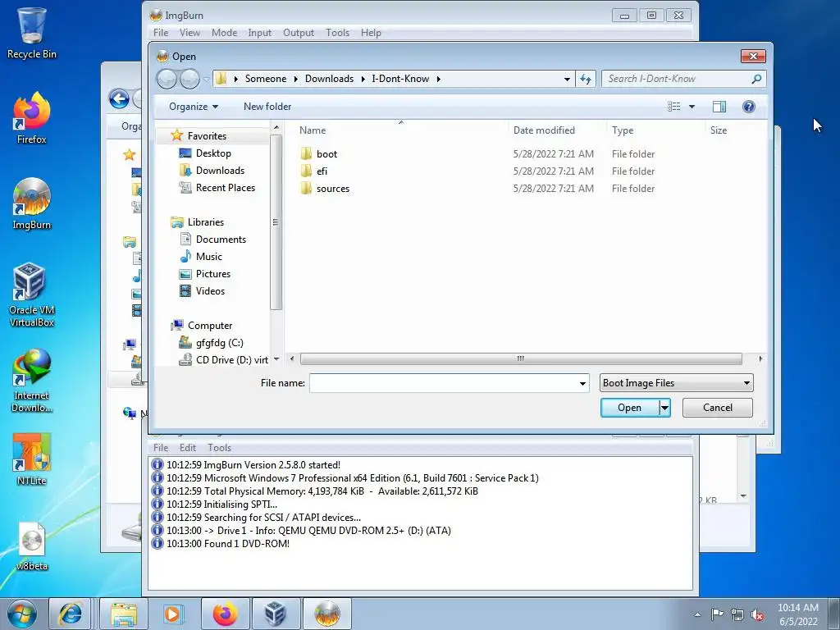Open the Get help question icon

point(748,107)
